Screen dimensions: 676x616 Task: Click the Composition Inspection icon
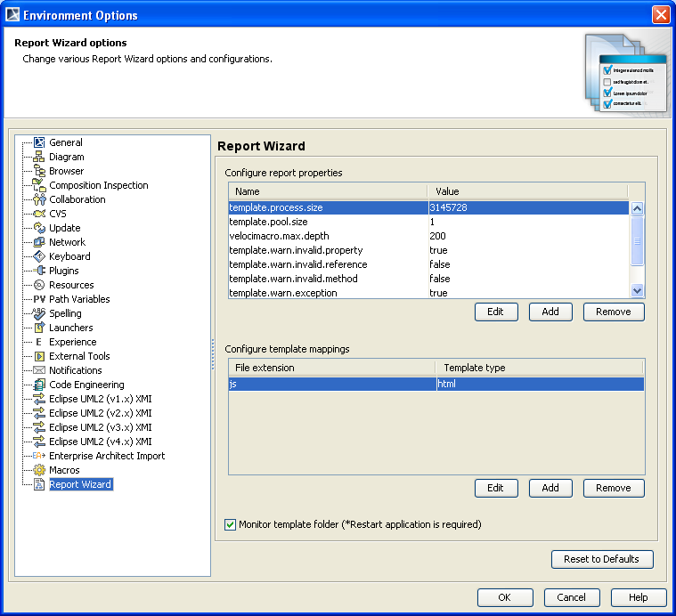point(39,185)
